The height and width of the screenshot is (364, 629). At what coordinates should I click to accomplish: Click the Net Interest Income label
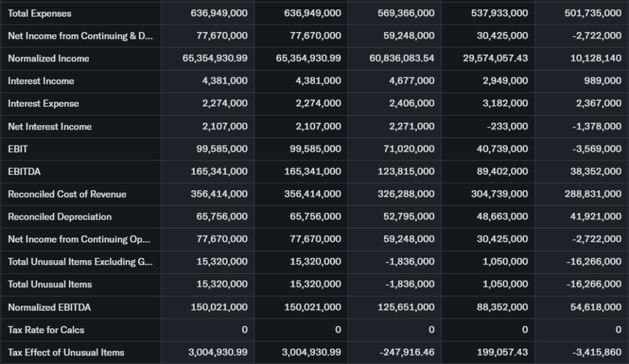(x=50, y=126)
